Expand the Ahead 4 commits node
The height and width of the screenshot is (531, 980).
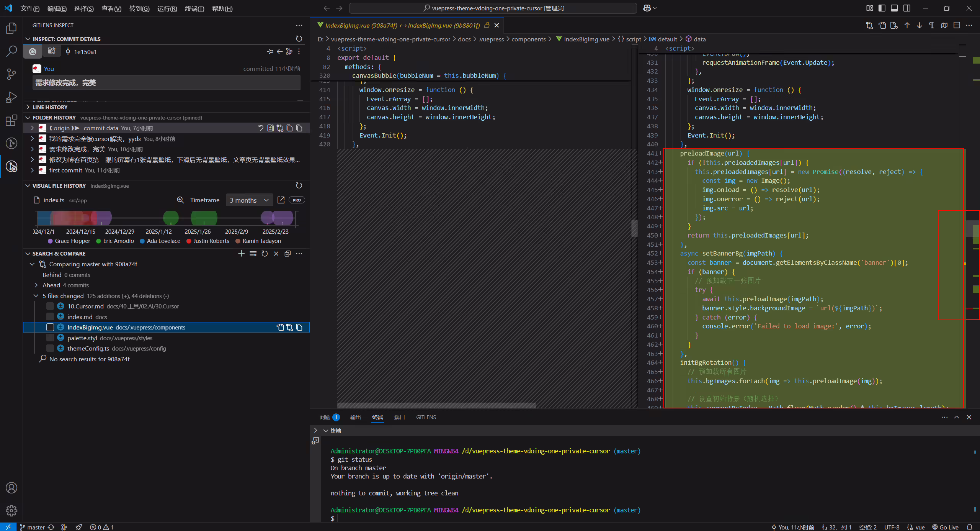36,285
